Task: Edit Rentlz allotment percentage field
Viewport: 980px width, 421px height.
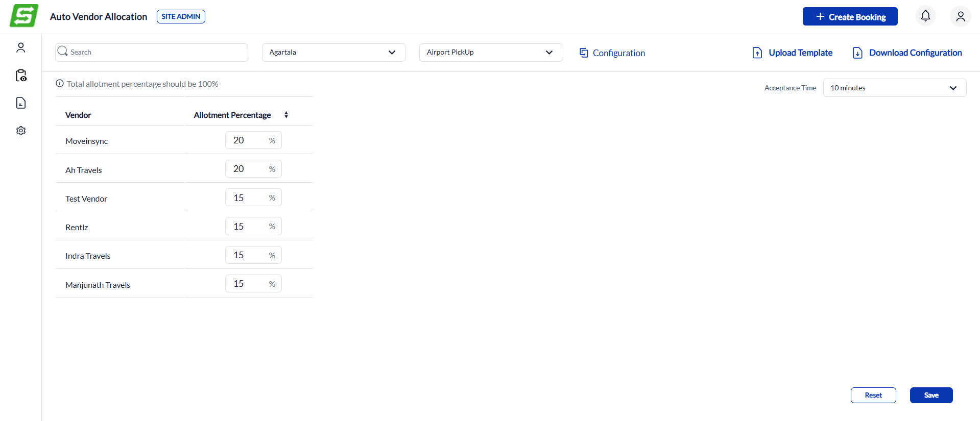Action: (x=253, y=226)
